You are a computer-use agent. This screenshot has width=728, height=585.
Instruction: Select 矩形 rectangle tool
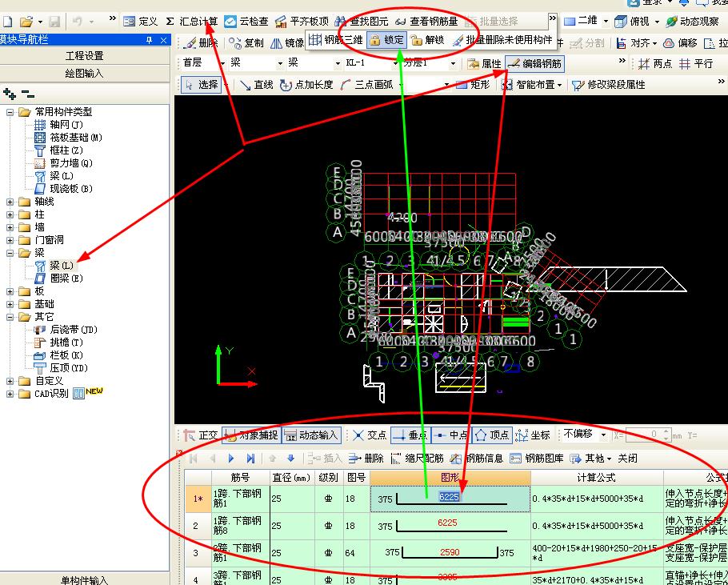pyautogui.click(x=473, y=85)
